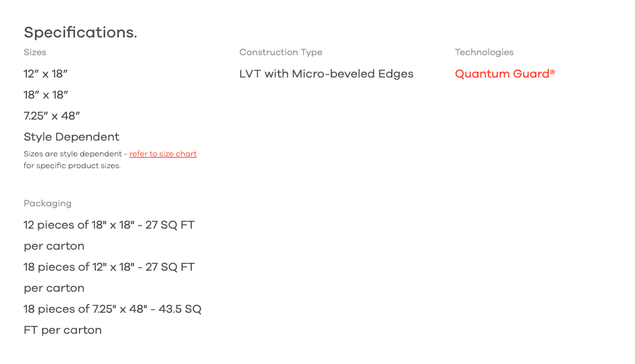The width and height of the screenshot is (635, 364).
Task: Click the Technologies section label
Action: coord(484,52)
